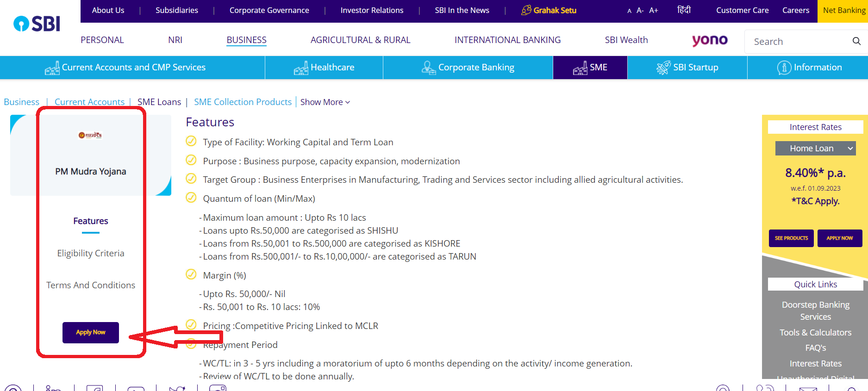Image resolution: width=868 pixels, height=391 pixels.
Task: Click the PM Mudra Yojana logo image
Action: [90, 135]
